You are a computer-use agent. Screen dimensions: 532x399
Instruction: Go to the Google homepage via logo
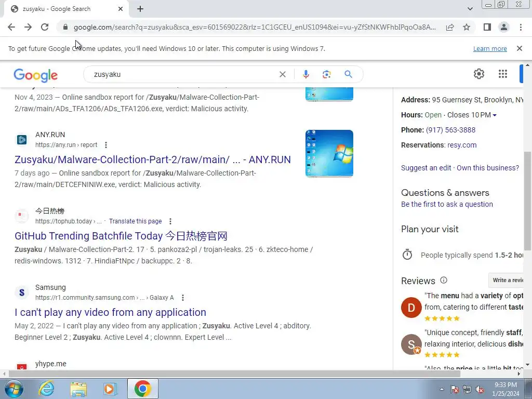(36, 75)
